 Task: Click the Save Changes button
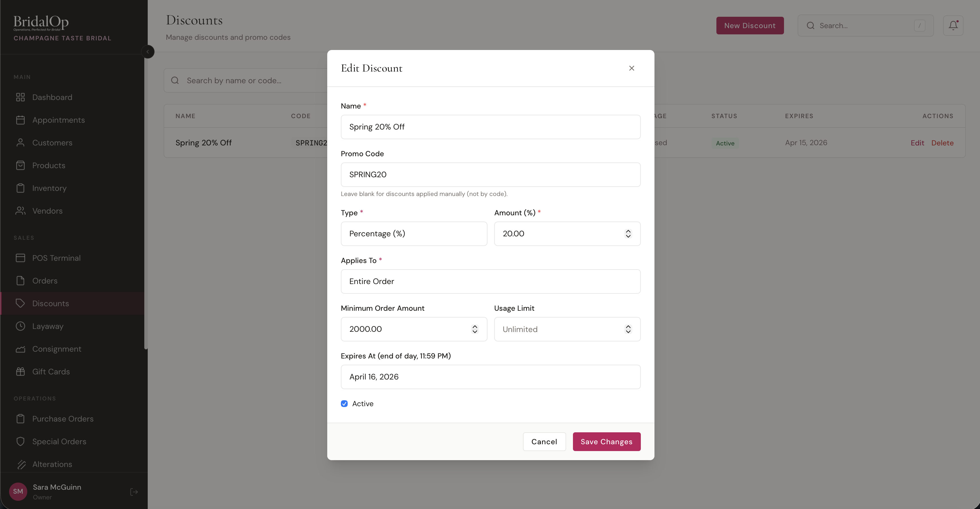[x=606, y=441]
